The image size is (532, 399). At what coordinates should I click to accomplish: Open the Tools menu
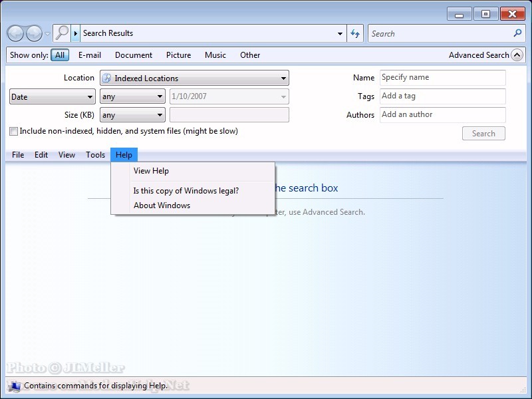pos(95,155)
